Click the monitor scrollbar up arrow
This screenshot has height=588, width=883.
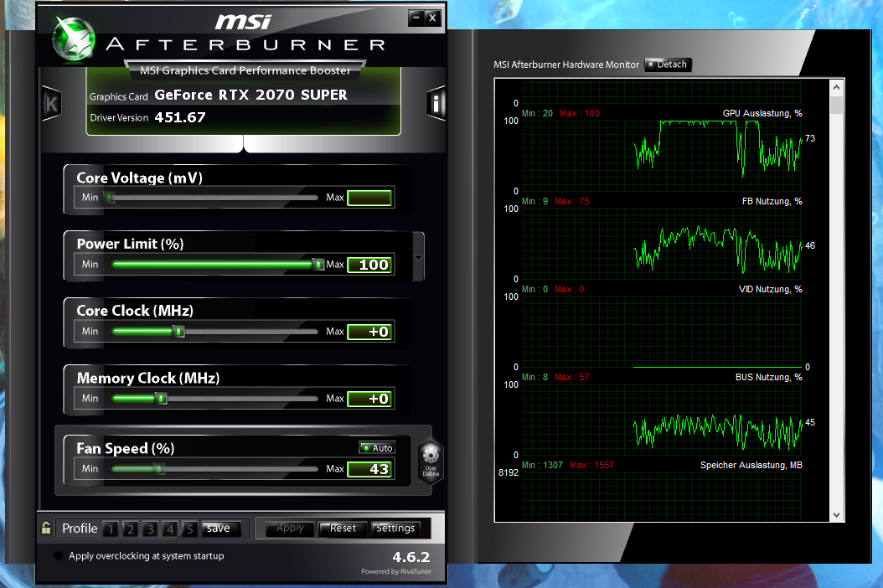point(836,87)
